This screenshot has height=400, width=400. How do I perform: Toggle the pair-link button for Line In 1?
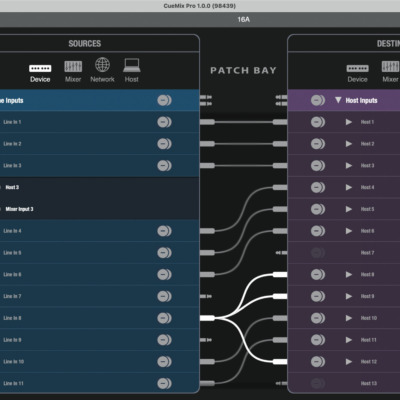tap(164, 122)
